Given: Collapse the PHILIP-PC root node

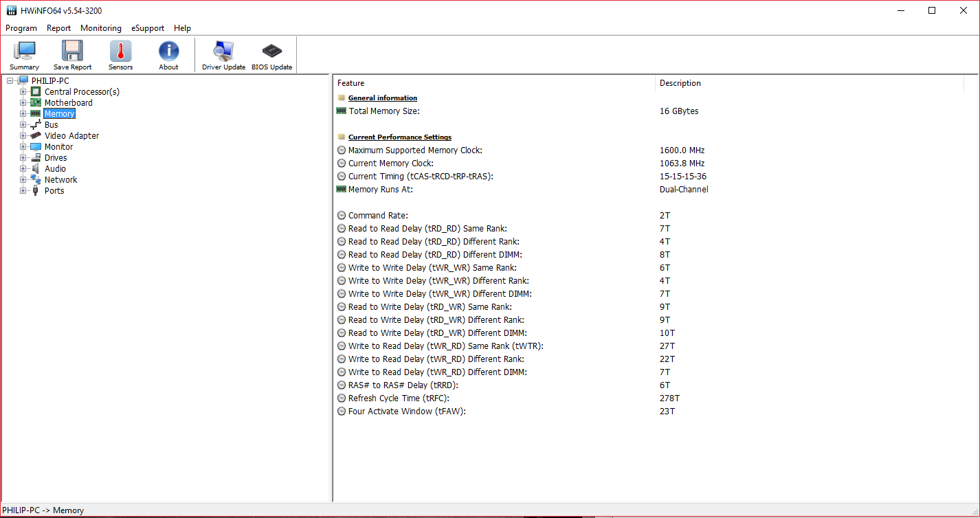Looking at the screenshot, I should (10, 80).
